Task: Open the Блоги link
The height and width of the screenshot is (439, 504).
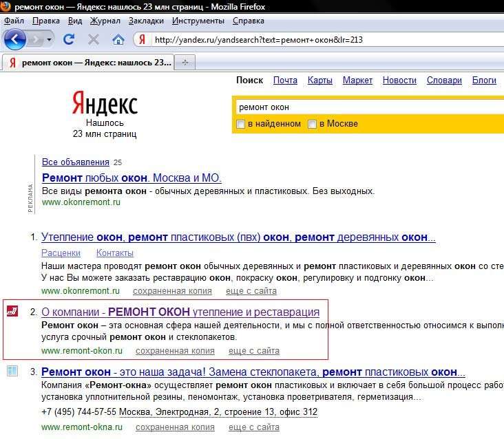Action: [x=484, y=80]
